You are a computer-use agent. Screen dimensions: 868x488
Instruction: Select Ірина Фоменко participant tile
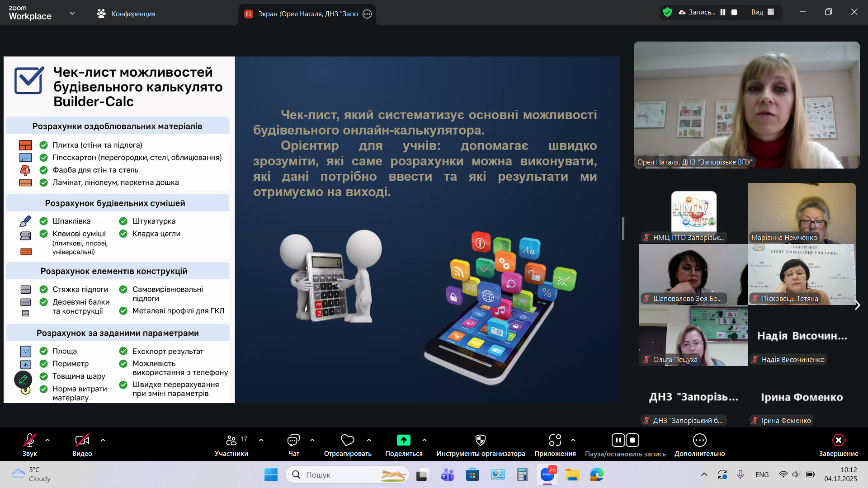[802, 397]
